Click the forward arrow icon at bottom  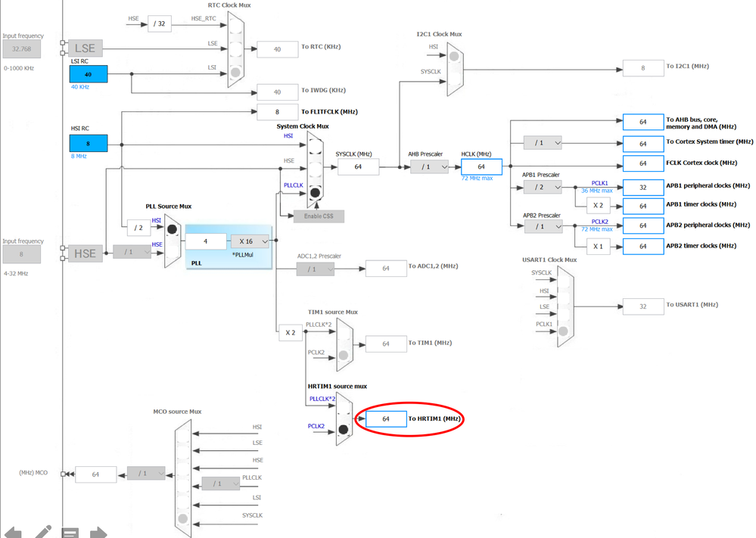pos(99,533)
